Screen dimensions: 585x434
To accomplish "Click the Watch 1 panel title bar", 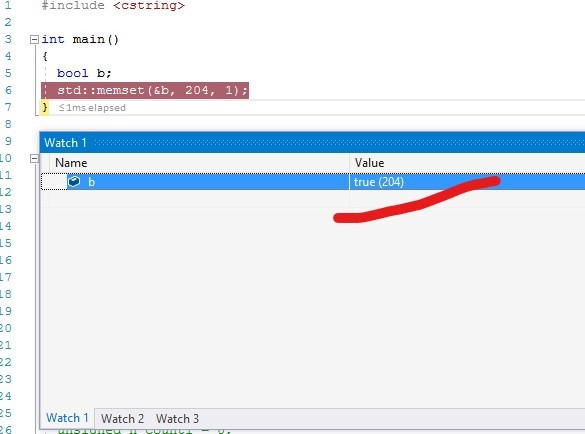I will point(313,143).
